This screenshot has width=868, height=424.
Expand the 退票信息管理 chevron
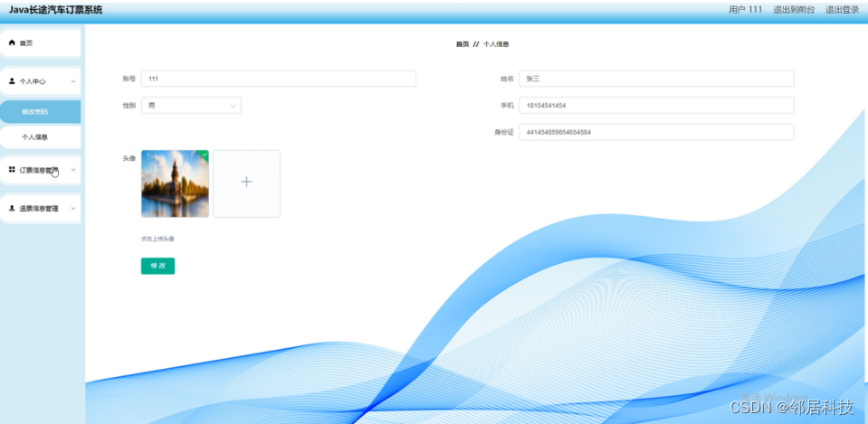[73, 209]
